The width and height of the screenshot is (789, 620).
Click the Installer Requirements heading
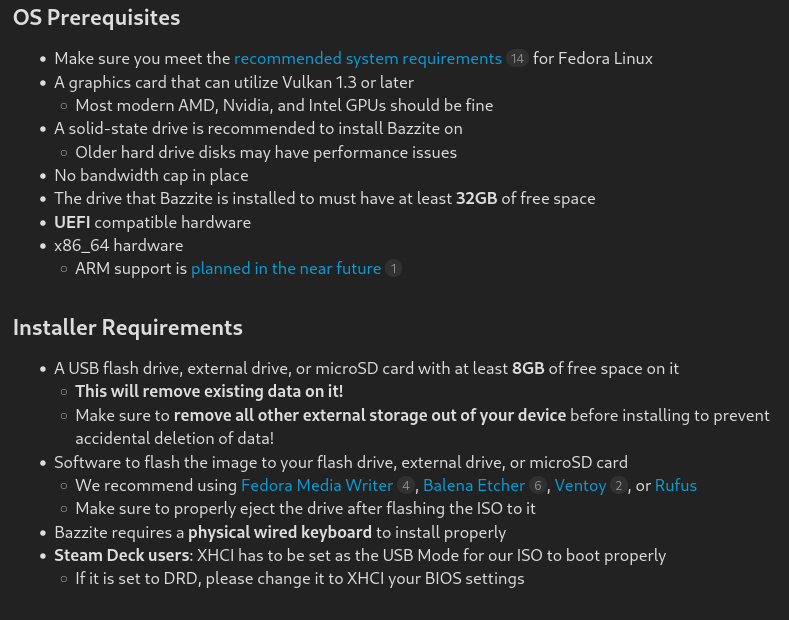[x=127, y=327]
